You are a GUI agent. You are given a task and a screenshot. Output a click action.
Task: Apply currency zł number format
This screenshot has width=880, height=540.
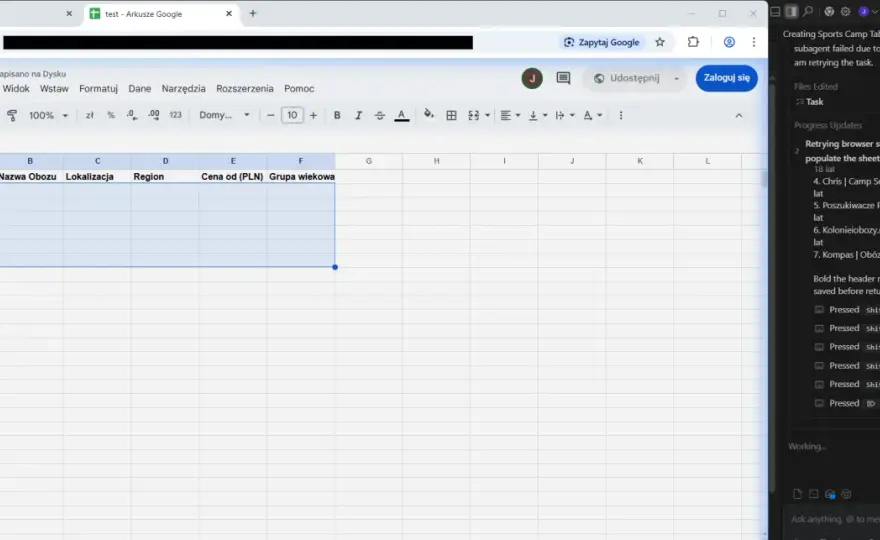point(89,115)
